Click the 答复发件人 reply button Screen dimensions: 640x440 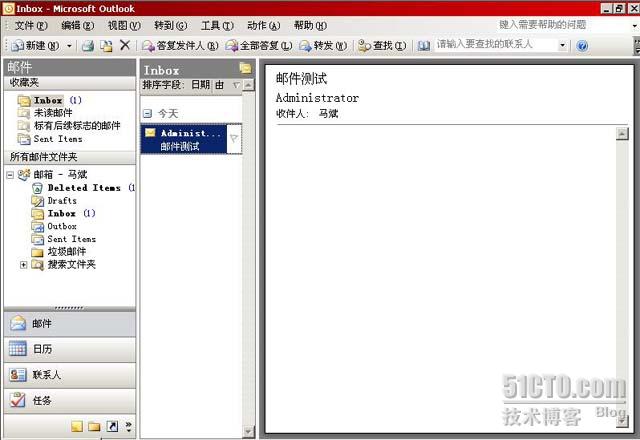(180, 45)
